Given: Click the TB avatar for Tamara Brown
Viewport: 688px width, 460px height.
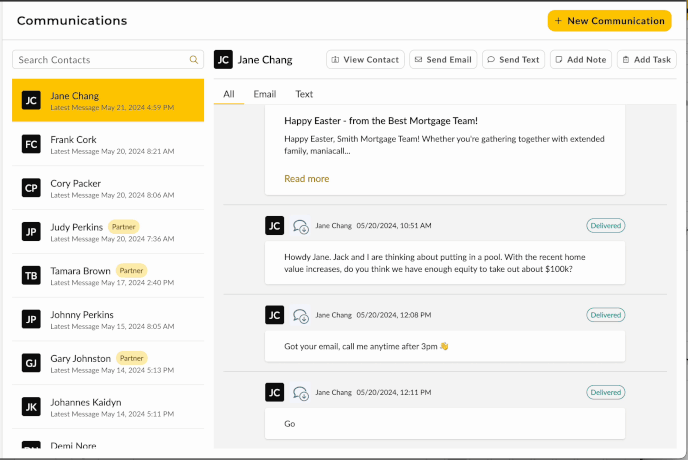Looking at the screenshot, I should (x=31, y=276).
